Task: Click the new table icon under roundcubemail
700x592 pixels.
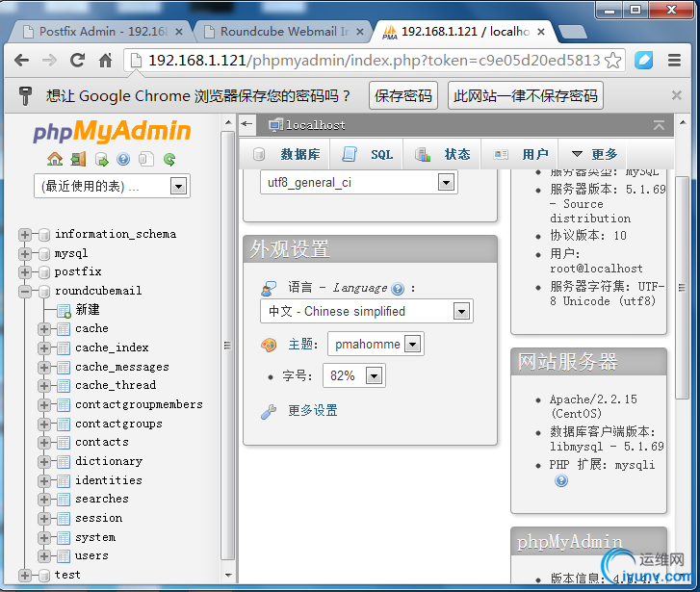Action: (64, 310)
